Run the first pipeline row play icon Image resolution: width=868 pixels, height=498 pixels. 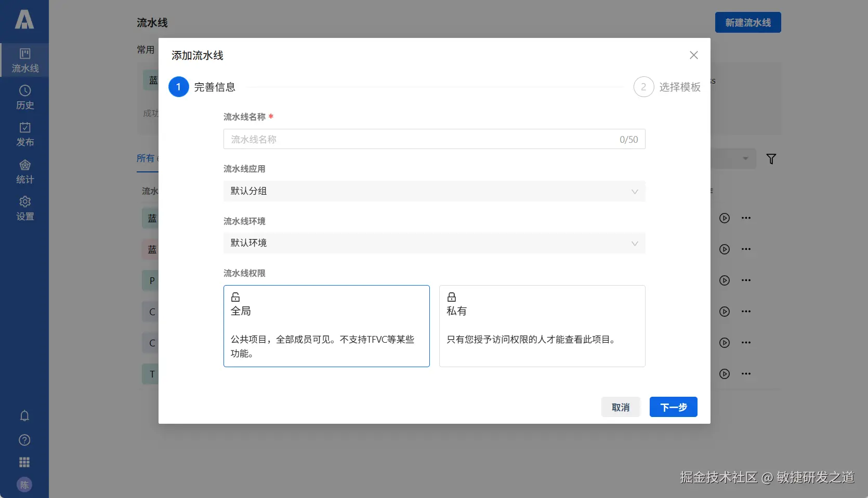point(725,218)
